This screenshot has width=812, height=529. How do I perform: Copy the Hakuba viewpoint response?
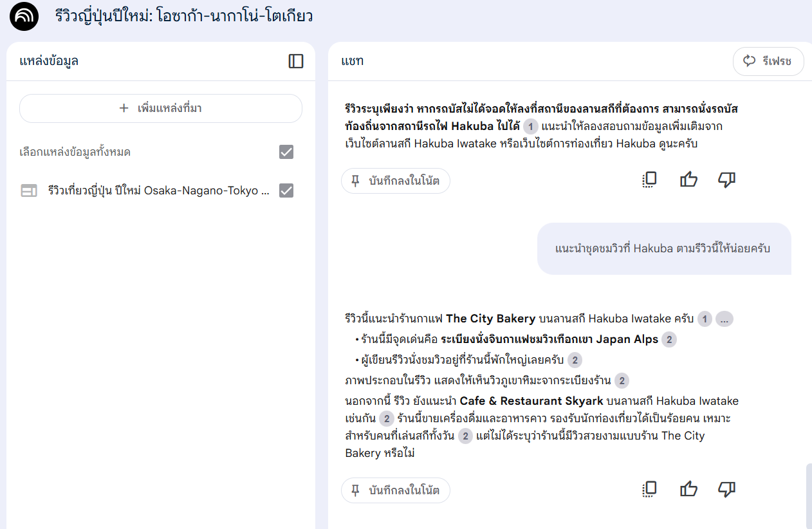tap(650, 490)
